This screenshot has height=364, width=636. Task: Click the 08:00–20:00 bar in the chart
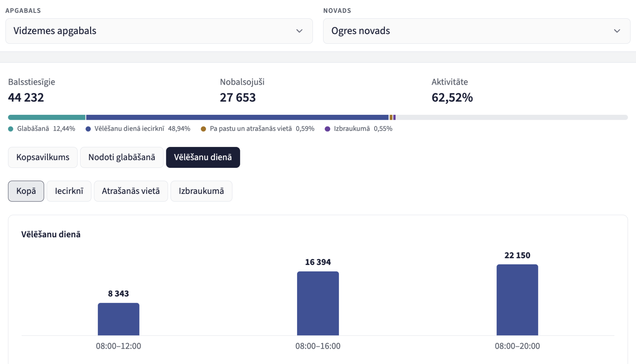517,300
